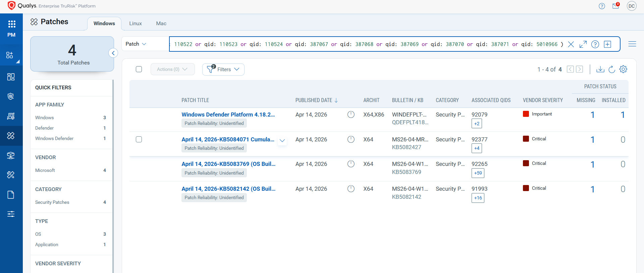The height and width of the screenshot is (273, 644).
Task: Show +59 more associated QIDs
Action: coord(478,173)
